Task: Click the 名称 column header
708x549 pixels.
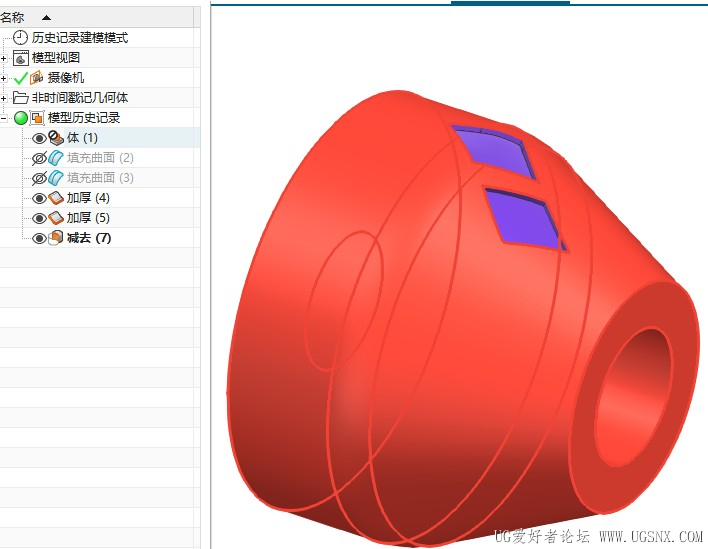Action: pyautogui.click(x=97, y=18)
